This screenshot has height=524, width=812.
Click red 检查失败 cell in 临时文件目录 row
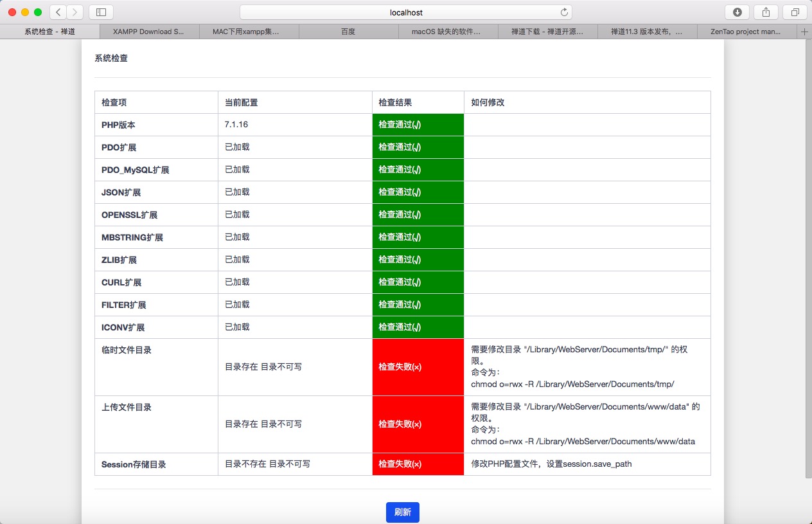coord(418,367)
